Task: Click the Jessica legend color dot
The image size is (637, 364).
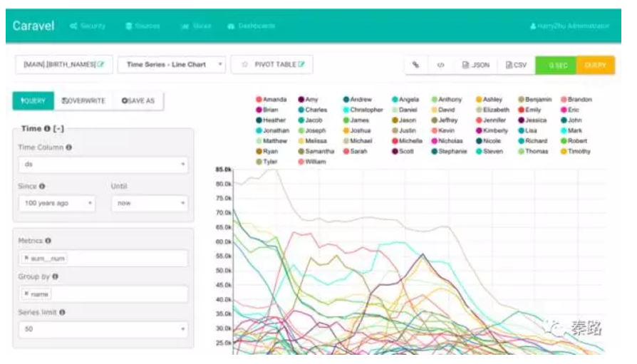Action: click(522, 120)
